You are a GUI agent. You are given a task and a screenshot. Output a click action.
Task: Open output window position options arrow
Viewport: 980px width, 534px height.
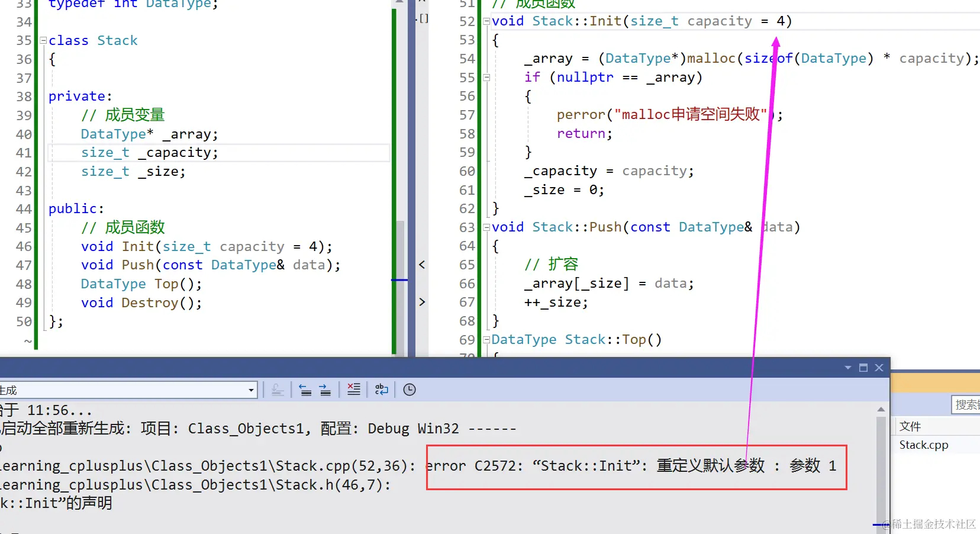pos(848,368)
